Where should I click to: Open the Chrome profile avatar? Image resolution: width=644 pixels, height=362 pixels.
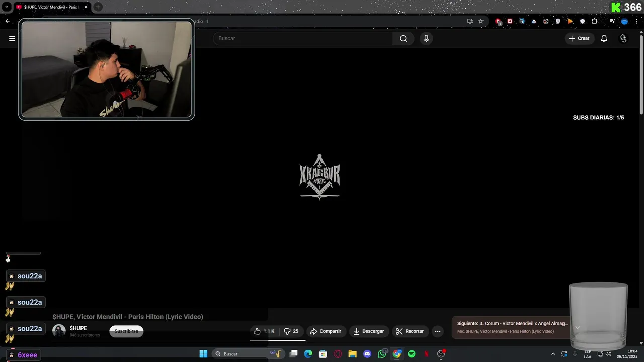tap(624, 21)
